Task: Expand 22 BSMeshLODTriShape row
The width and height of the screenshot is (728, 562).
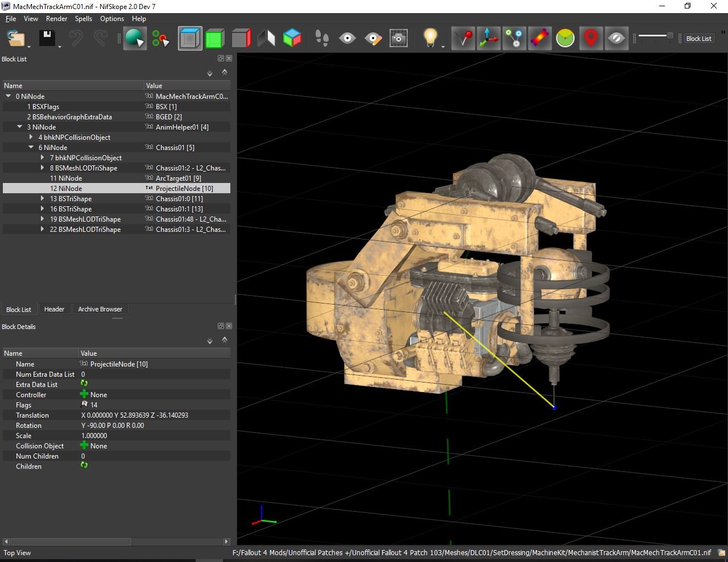Action: [43, 229]
